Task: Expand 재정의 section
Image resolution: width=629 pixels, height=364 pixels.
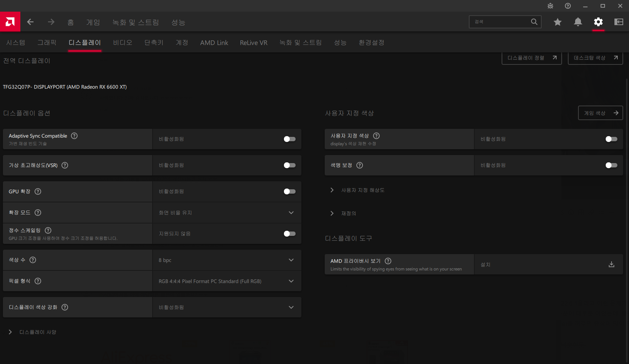Action: click(x=343, y=213)
